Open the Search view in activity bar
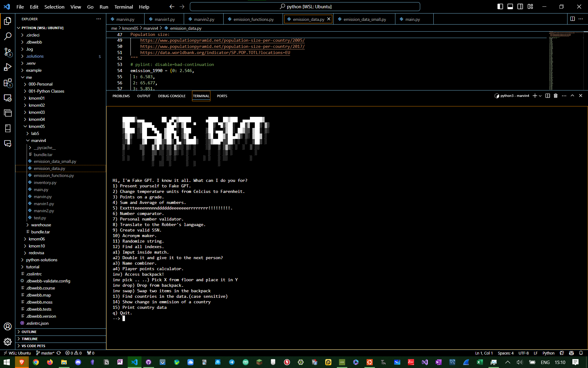This screenshot has width=588, height=368. click(8, 36)
